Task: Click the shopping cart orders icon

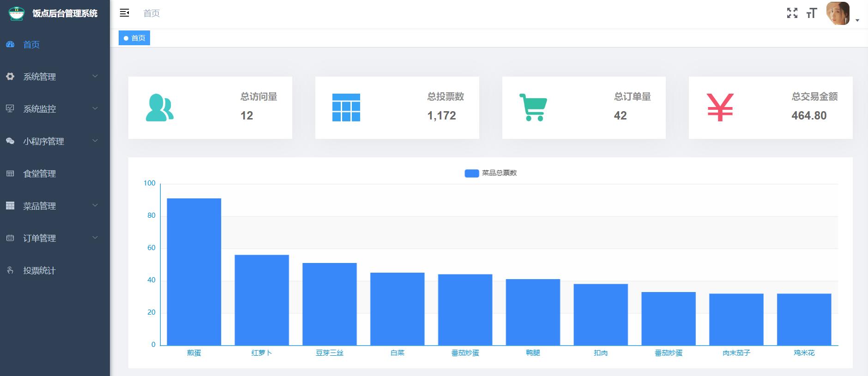Action: (533, 107)
